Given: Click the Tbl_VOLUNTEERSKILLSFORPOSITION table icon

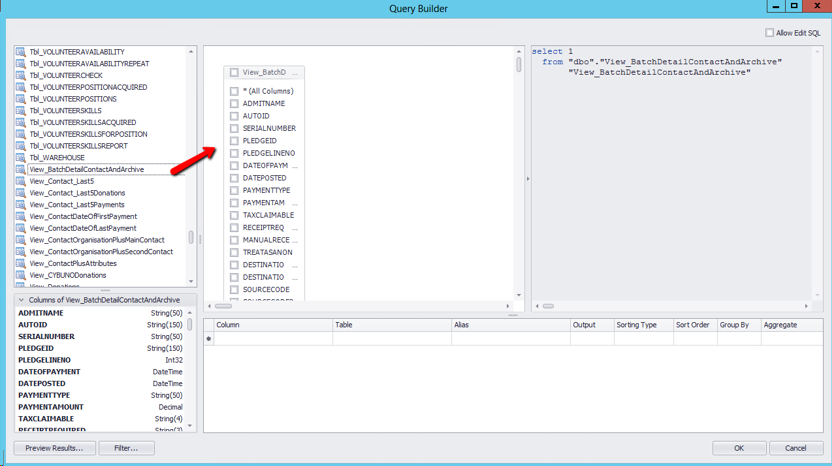Looking at the screenshot, I should point(21,134).
